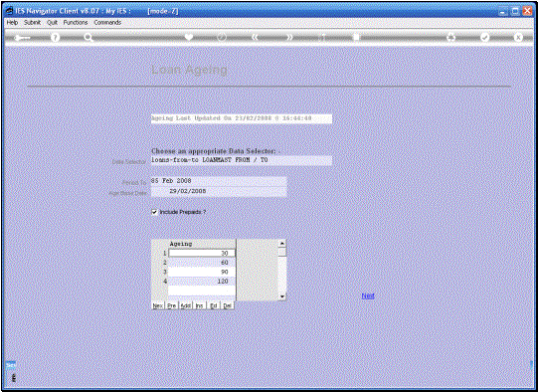Click the Period To field
The width and height of the screenshot is (538, 392).
(x=219, y=181)
